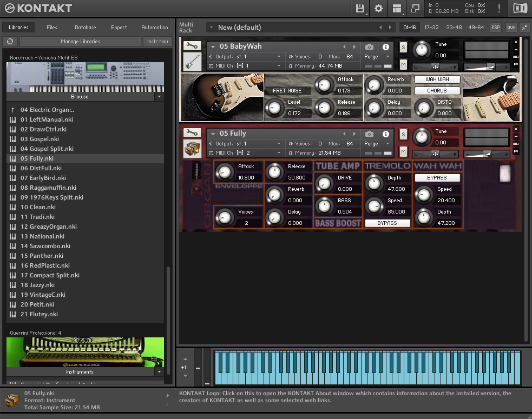Switch to the Automation tab

coord(154,28)
